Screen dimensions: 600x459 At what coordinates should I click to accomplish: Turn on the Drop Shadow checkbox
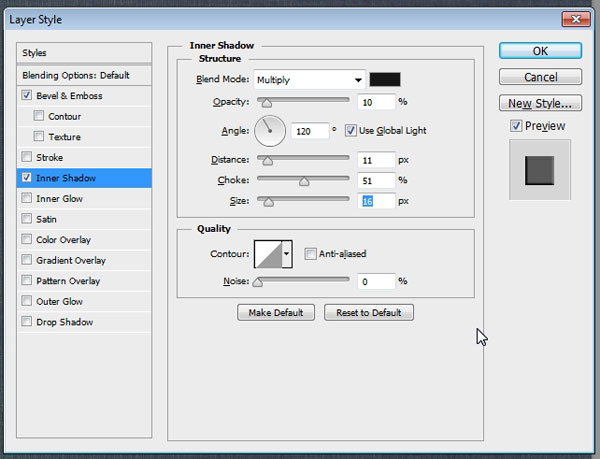tap(26, 322)
